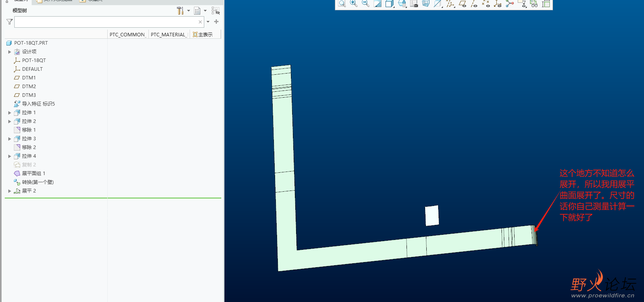Click the PTC_COMMON_ column header
This screenshot has width=644, height=302.
pyautogui.click(x=127, y=34)
